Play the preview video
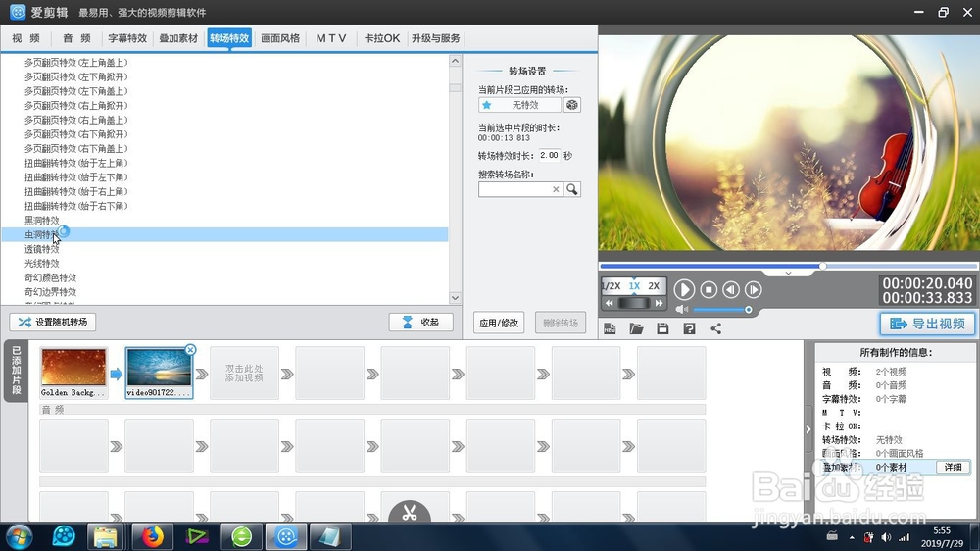Viewport: 980px width, 551px height. point(684,289)
